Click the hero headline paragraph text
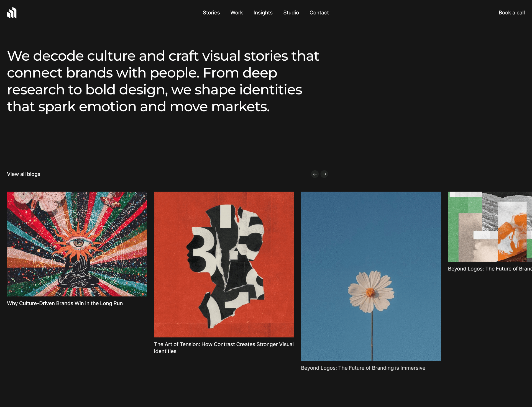Screen dimensions: 532x407 tap(163, 81)
